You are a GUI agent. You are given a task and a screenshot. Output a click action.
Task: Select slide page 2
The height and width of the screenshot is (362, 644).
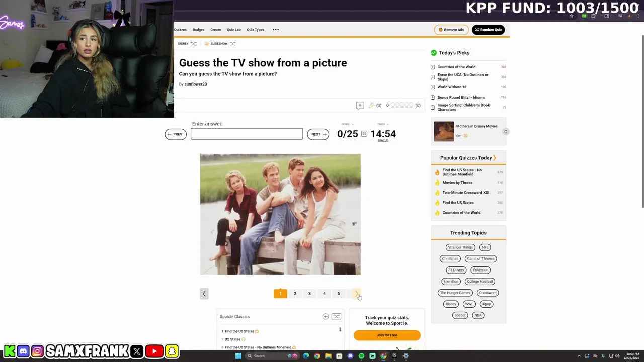coord(295,294)
